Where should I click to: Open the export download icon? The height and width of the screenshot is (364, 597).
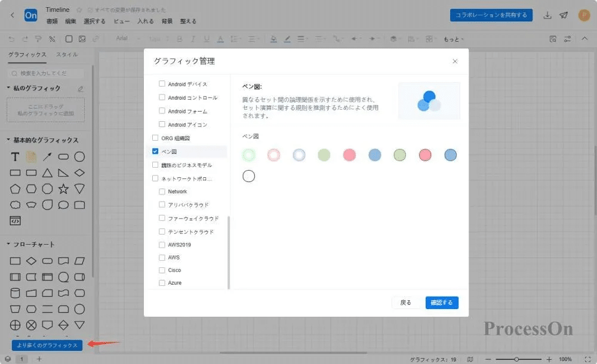tap(546, 15)
